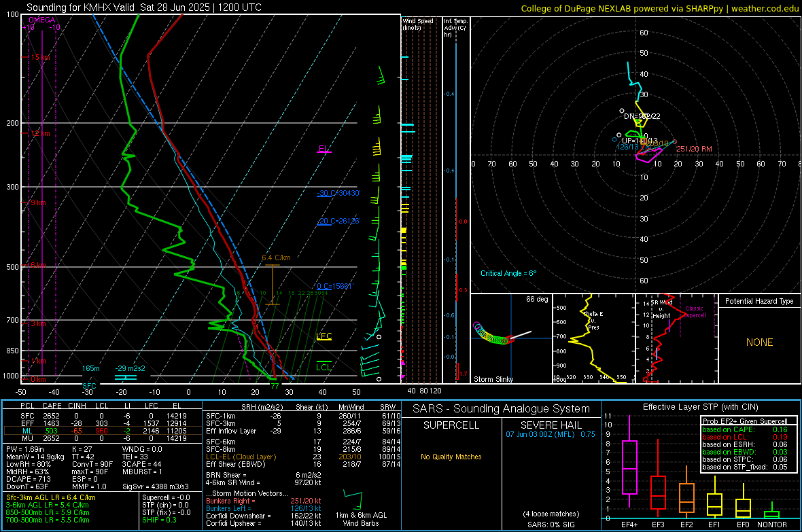The height and width of the screenshot is (532, 802).
Task: Click the '9 km' height marker
Action: click(38, 202)
